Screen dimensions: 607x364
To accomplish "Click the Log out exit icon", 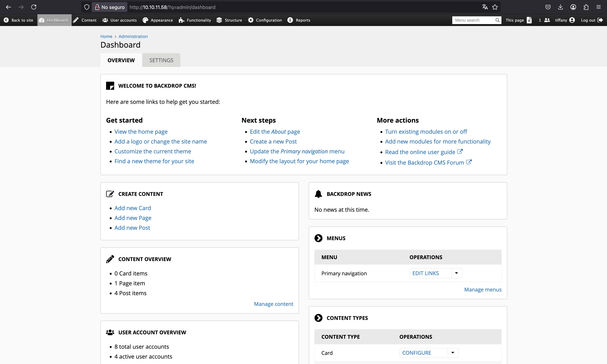I will pos(600,20).
